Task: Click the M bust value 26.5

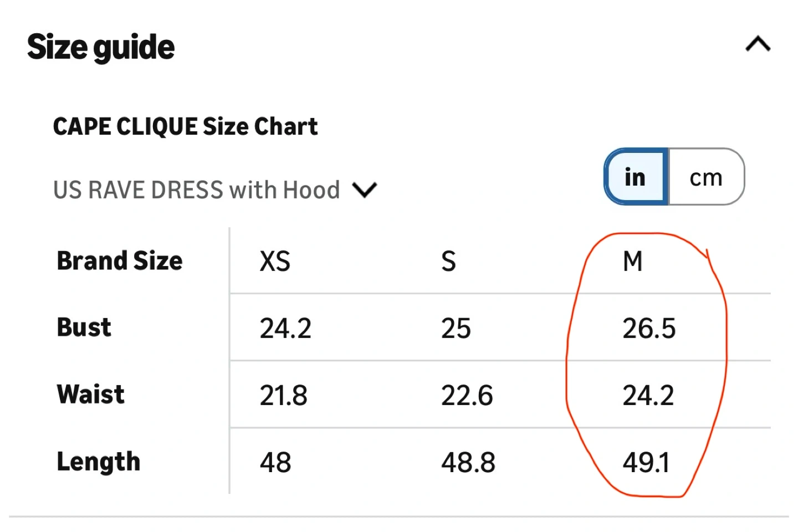Action: click(x=649, y=328)
